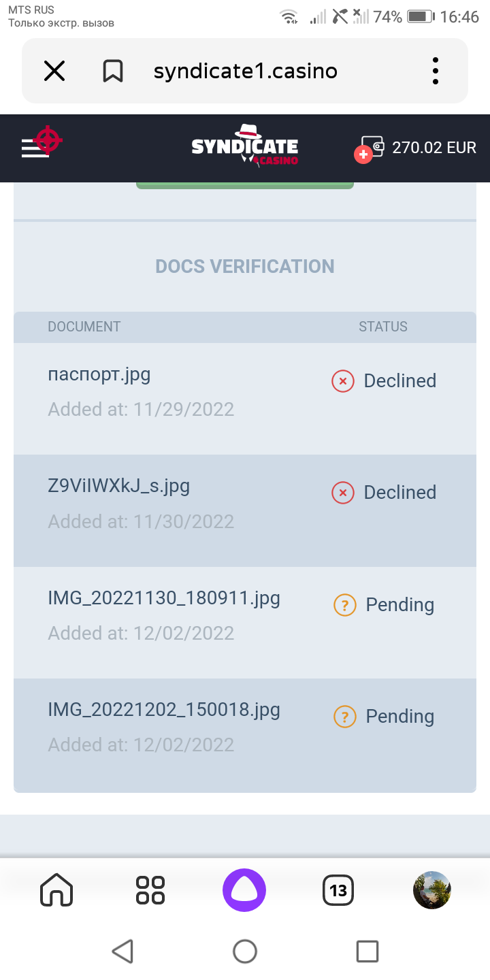This screenshot has width=490, height=980.
Task: Tap Pending icon for IMG_20221130_180911.jpg
Action: click(345, 604)
